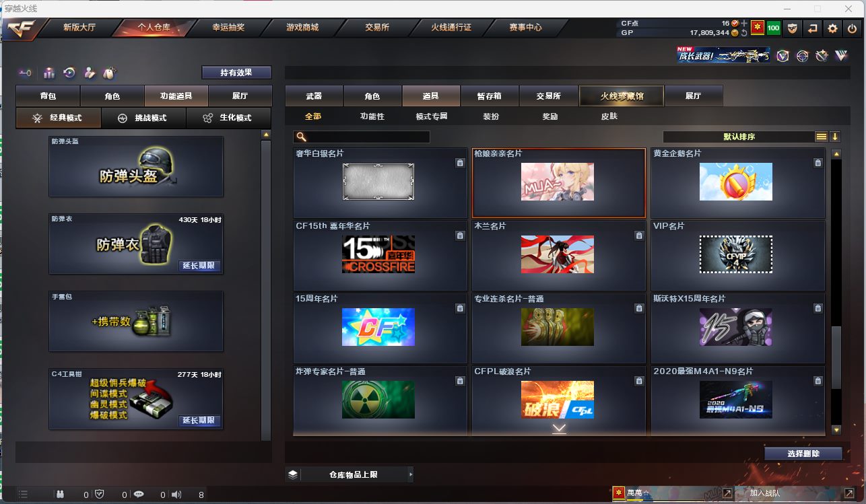Delete the 2020最强M4A1-N9名片 with trash icon

tap(818, 381)
